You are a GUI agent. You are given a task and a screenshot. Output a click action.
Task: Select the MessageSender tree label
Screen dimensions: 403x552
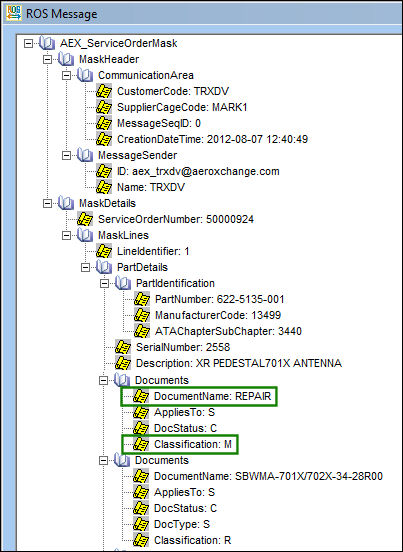point(138,156)
